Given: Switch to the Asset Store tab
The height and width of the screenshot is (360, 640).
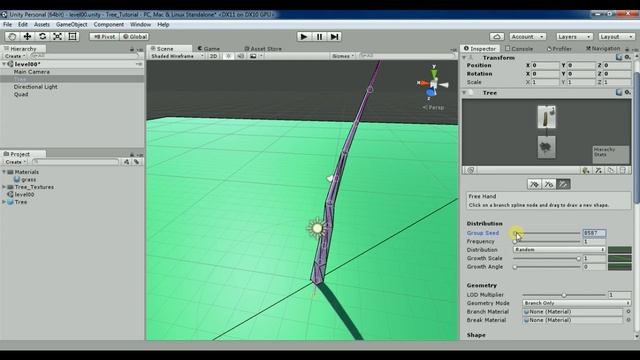Looking at the screenshot, I should pos(263,49).
